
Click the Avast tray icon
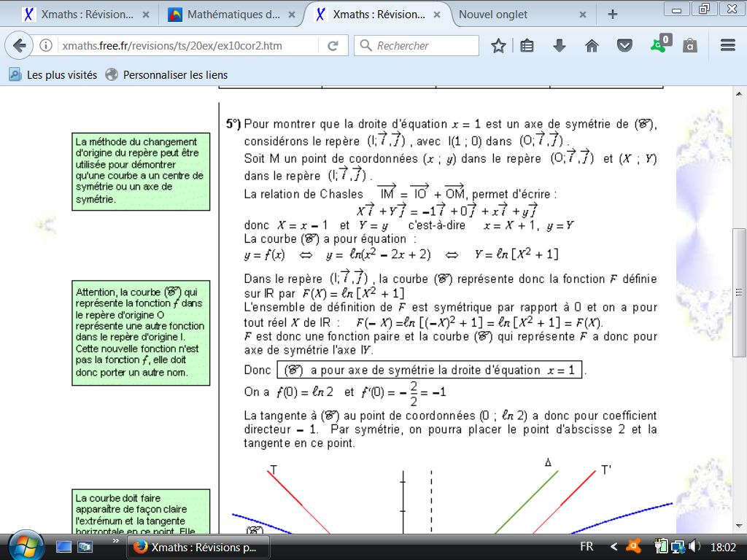pyautogui.click(x=634, y=546)
